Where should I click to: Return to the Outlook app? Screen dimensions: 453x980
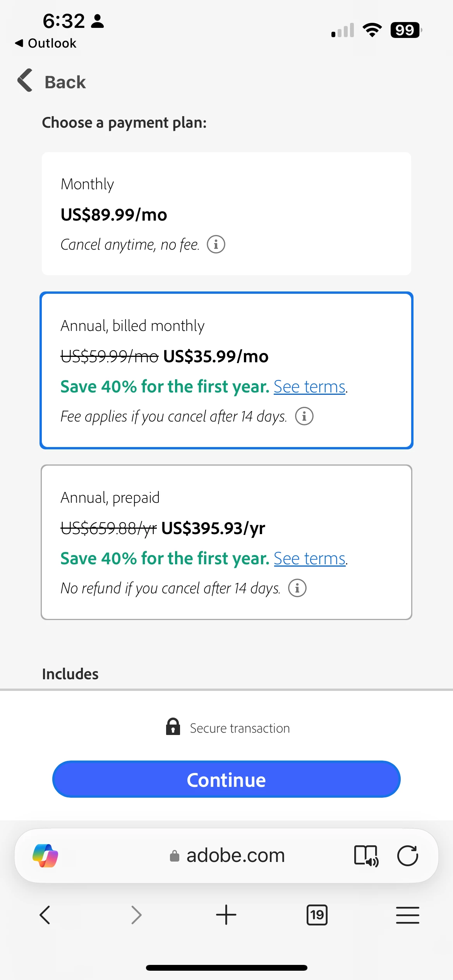coord(46,43)
